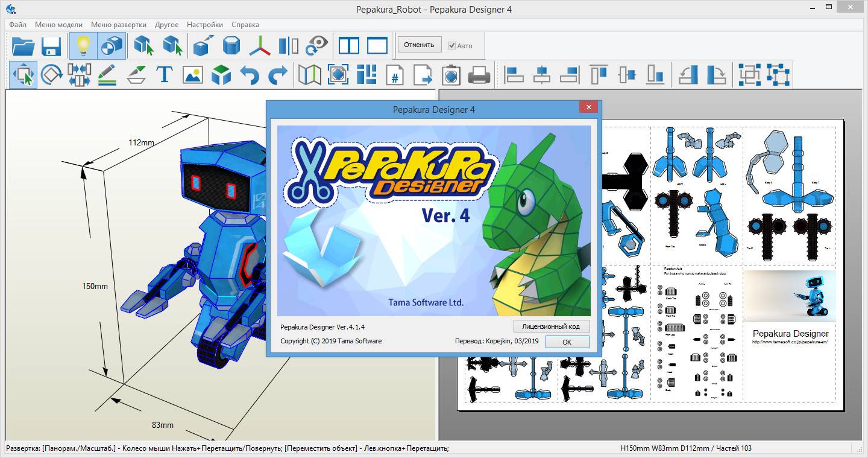Screen dimensions: 868x458
Task: Toggle the light bulb lighting button
Action: [x=83, y=46]
